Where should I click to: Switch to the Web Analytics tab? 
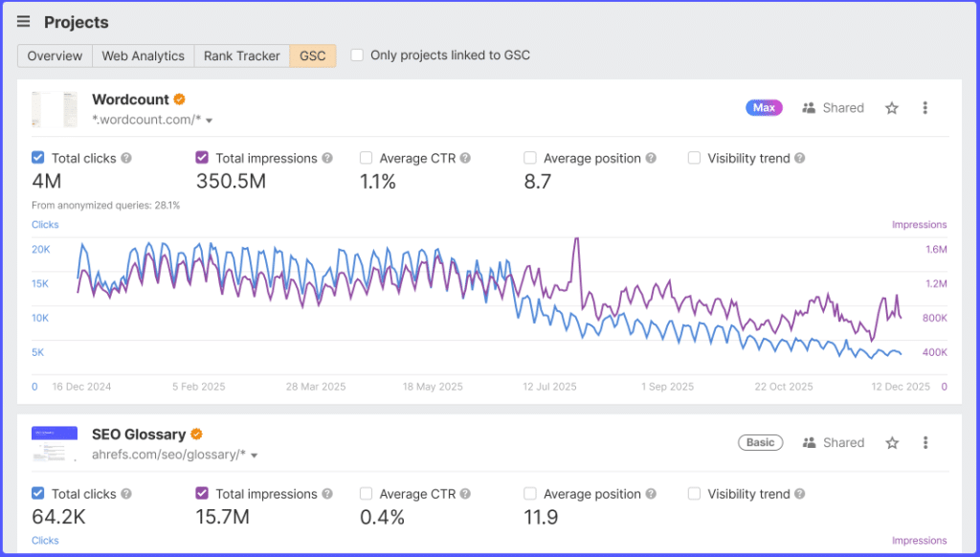(x=143, y=56)
